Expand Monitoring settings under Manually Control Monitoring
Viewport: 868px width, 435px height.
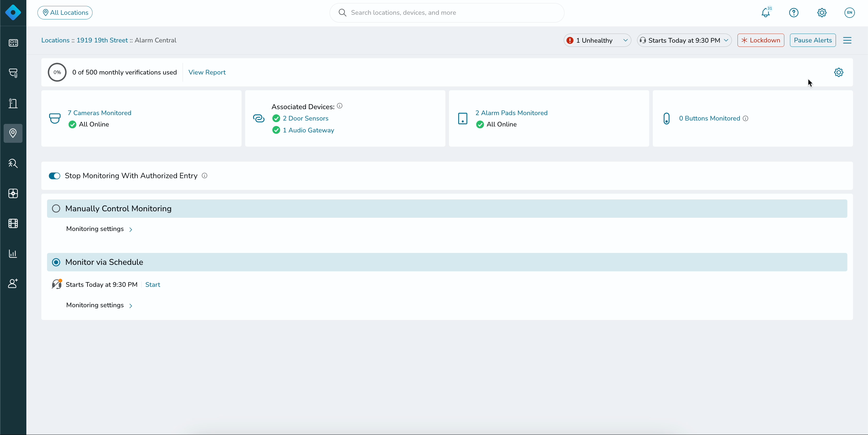point(99,229)
